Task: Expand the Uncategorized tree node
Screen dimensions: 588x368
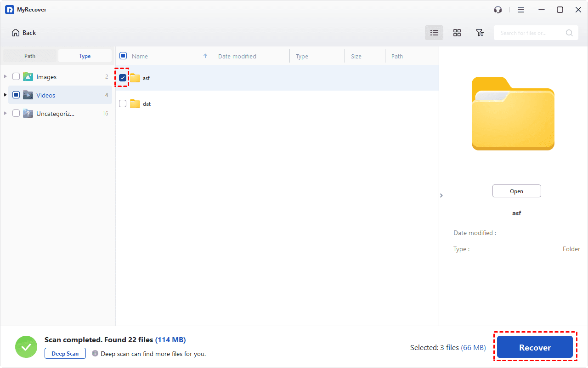Action: [x=6, y=113]
